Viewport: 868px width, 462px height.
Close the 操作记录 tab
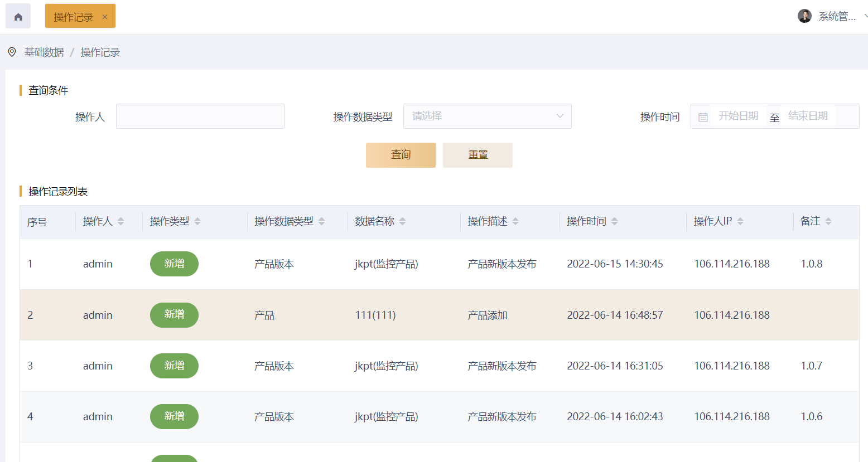105,17
